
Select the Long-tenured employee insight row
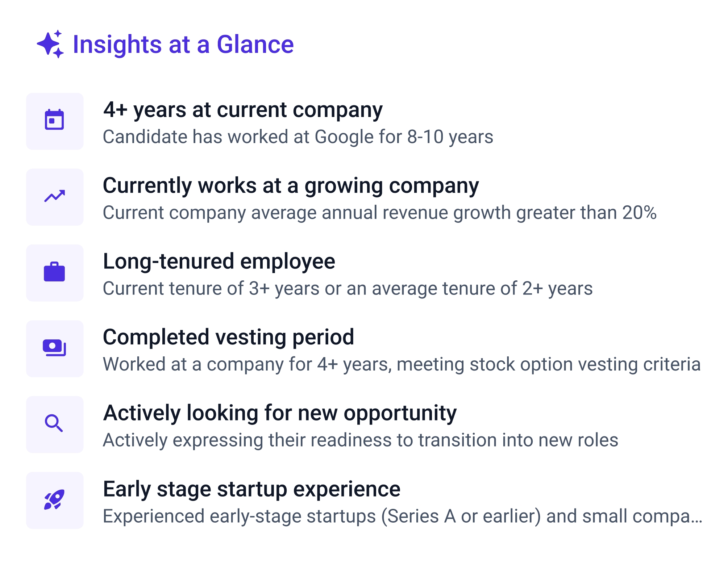click(x=219, y=261)
